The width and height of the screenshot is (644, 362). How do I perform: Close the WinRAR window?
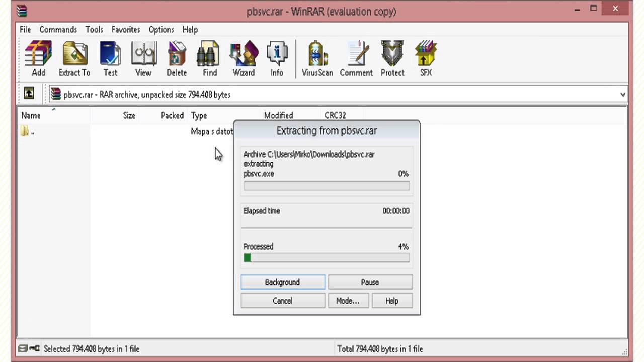pyautogui.click(x=616, y=9)
